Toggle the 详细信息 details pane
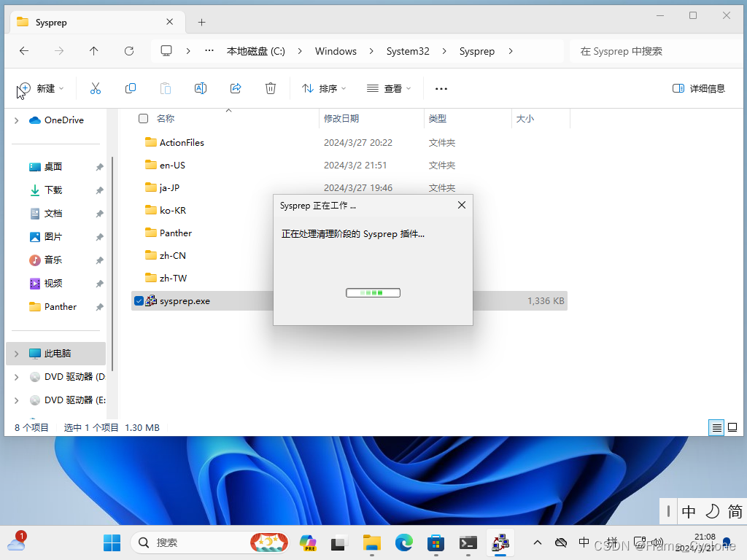 point(698,88)
